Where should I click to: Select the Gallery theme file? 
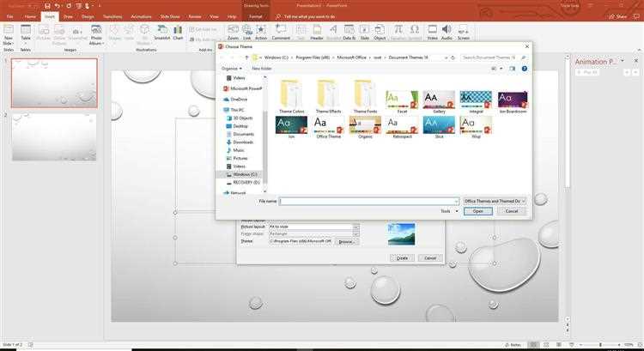click(x=438, y=101)
